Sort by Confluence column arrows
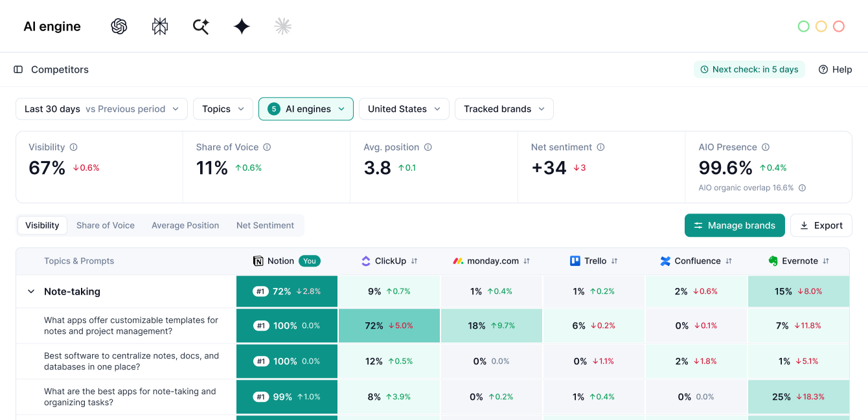The image size is (868, 420). (x=729, y=261)
